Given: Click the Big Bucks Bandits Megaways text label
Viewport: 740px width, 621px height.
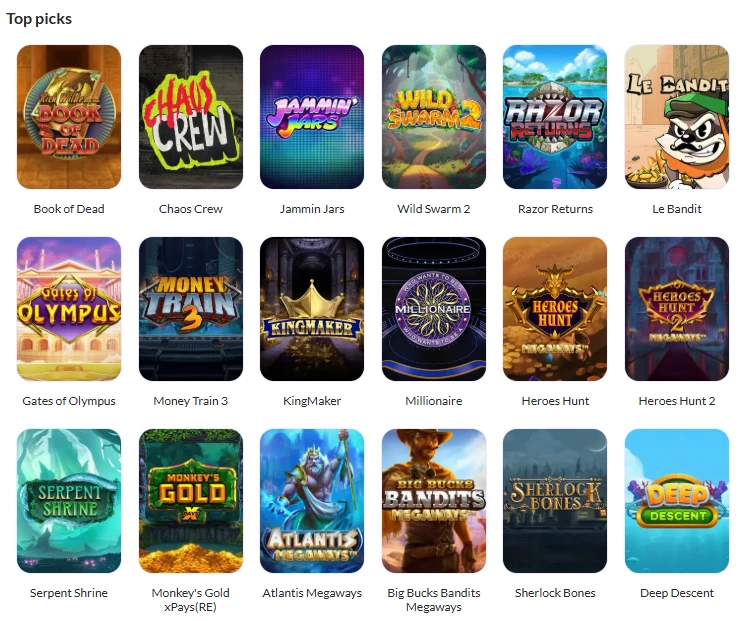Looking at the screenshot, I should pyautogui.click(x=434, y=600).
